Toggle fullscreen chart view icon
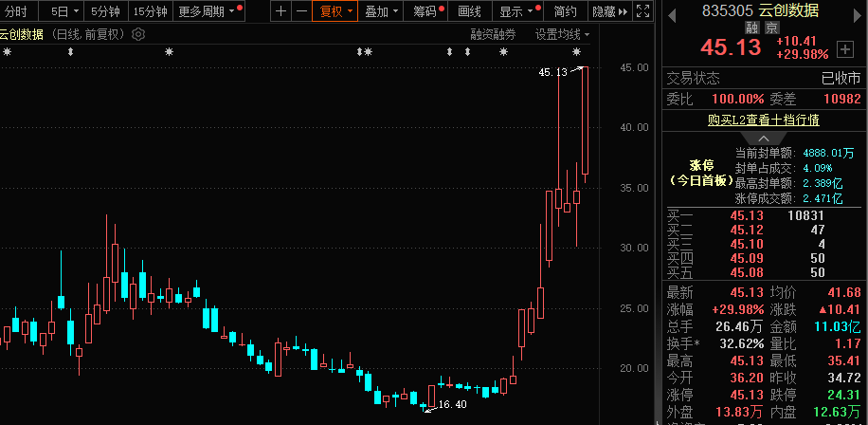 tap(642, 11)
